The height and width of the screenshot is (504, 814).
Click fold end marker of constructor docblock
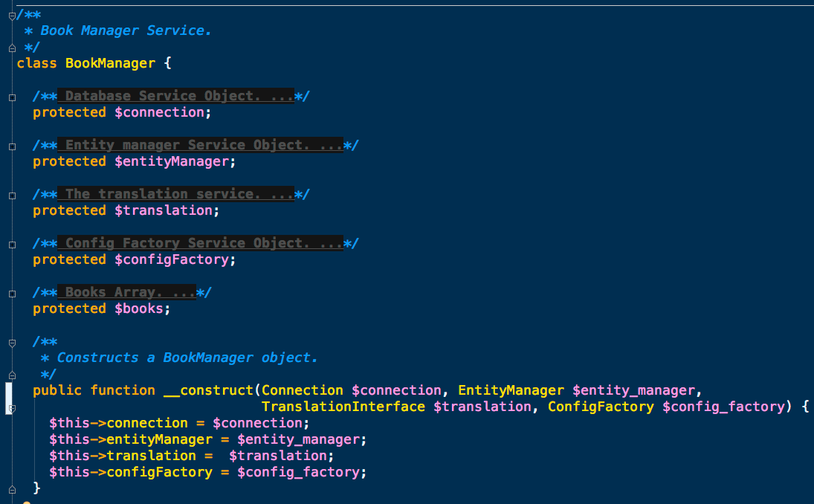pyautogui.click(x=11, y=375)
